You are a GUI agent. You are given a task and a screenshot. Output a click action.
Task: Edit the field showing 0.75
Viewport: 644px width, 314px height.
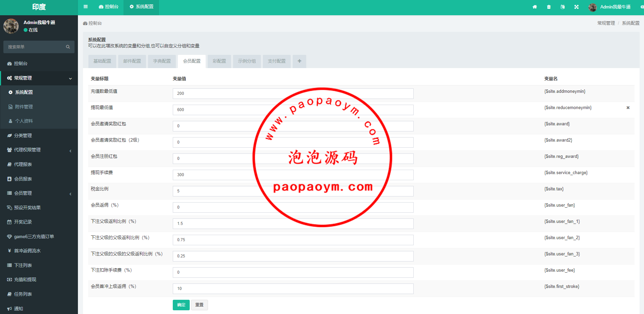tap(293, 240)
